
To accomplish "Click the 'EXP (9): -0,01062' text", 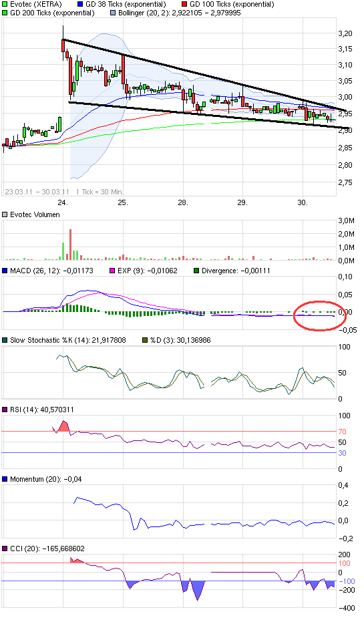I will pos(147,271).
